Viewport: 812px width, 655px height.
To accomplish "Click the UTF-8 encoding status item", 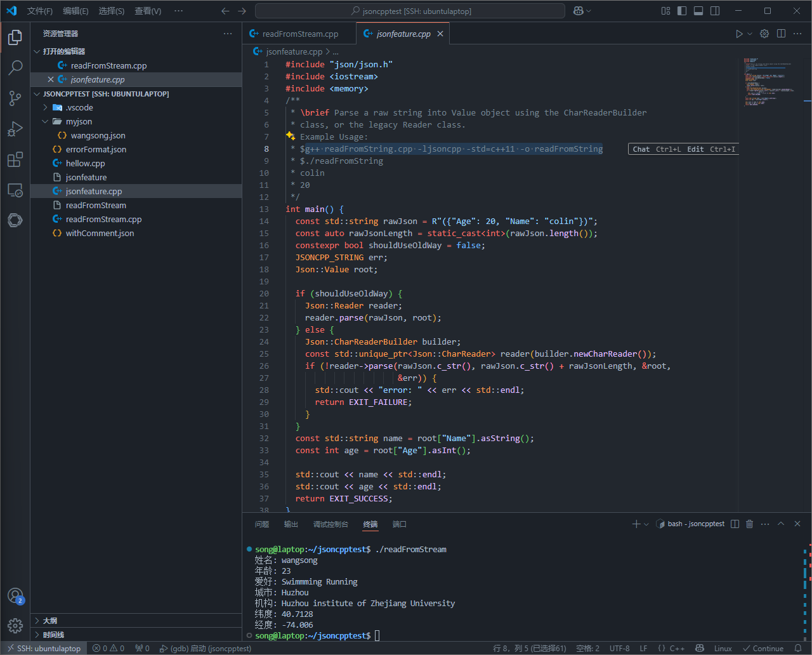I will click(x=619, y=648).
